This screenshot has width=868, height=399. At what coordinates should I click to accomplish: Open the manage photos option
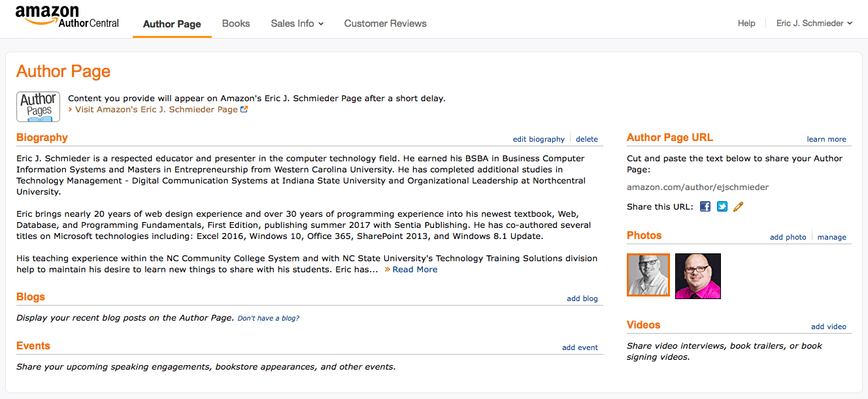(831, 237)
